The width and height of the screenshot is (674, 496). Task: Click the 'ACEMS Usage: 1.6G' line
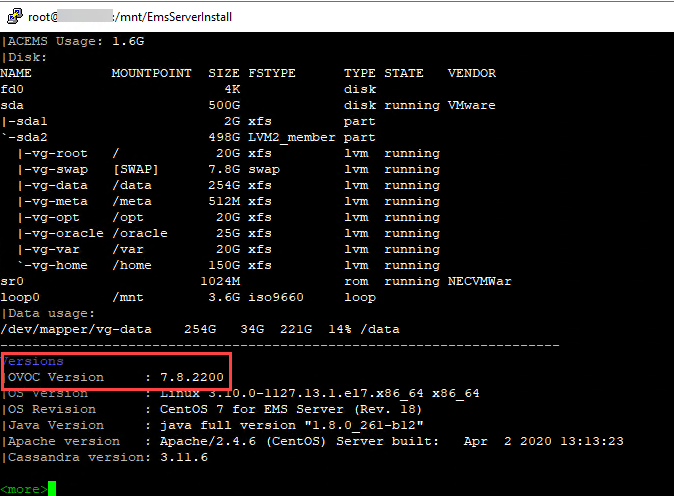(73, 41)
